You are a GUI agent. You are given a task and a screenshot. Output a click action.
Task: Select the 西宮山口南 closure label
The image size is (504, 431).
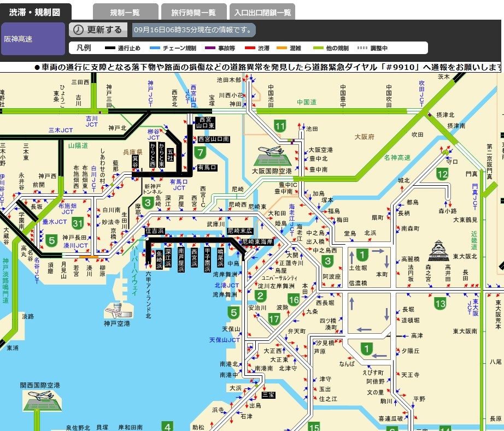[x=215, y=140]
